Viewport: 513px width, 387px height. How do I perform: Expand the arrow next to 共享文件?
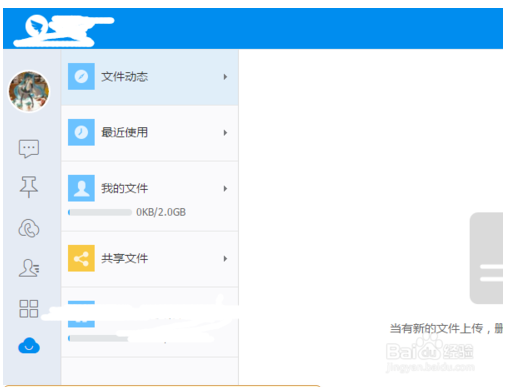(225, 259)
